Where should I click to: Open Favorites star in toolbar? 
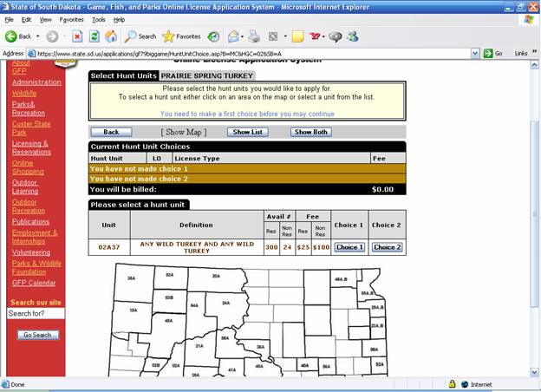168,36
